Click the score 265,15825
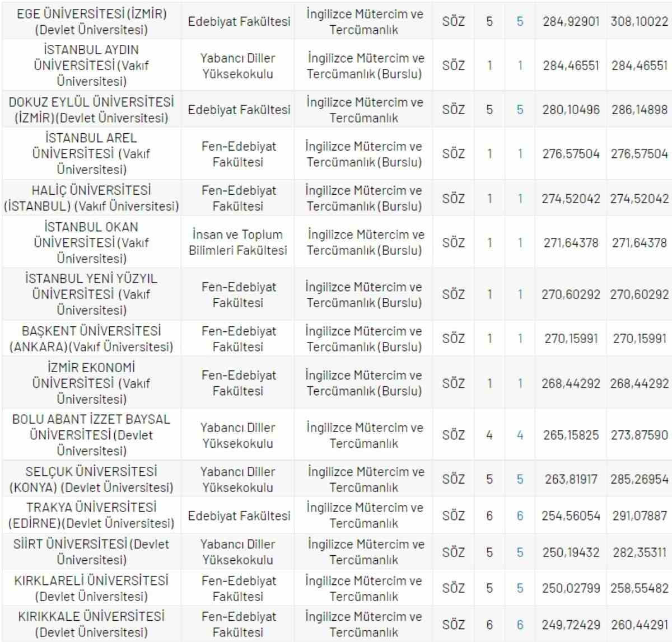672x642 pixels. click(x=571, y=435)
